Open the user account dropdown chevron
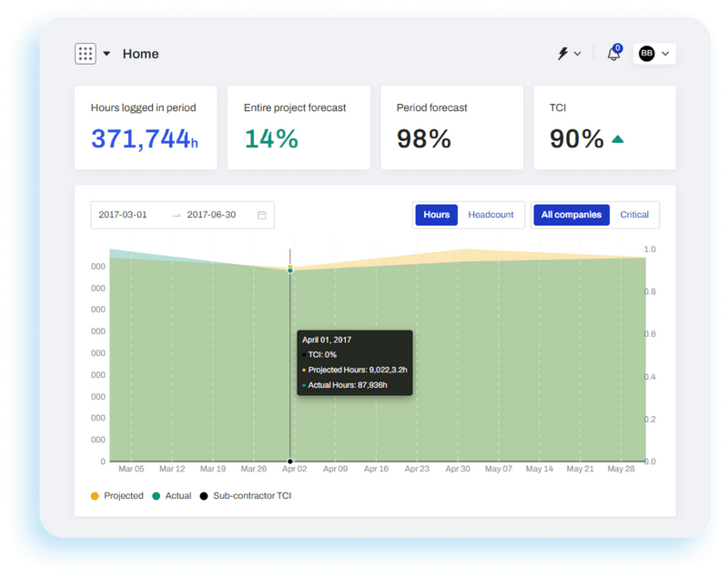The height and width of the screenshot is (578, 728). (664, 53)
